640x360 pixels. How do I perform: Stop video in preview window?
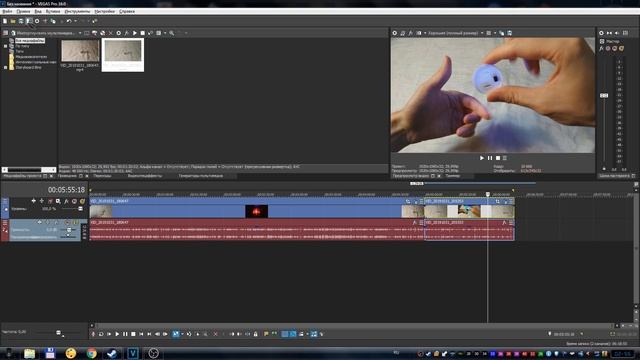[498, 158]
